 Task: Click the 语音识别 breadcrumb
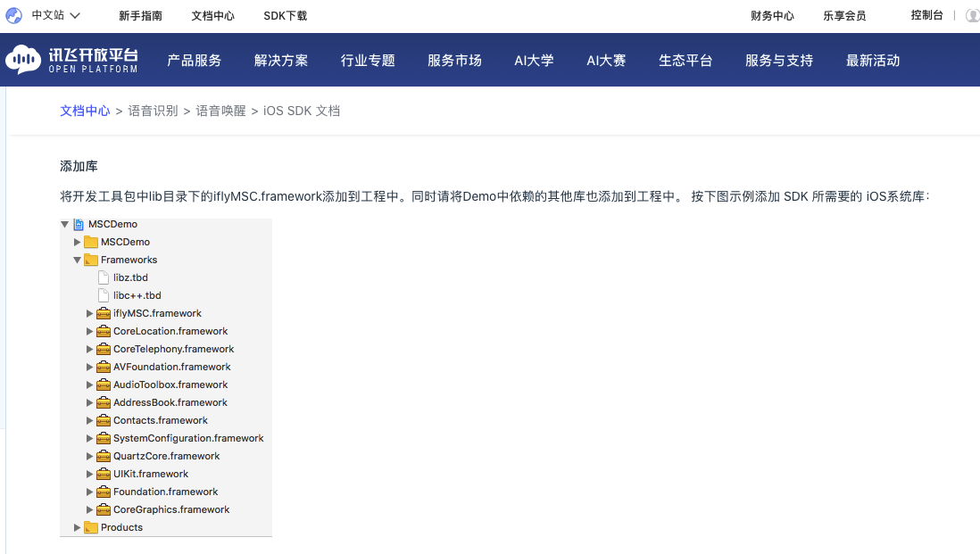(154, 112)
